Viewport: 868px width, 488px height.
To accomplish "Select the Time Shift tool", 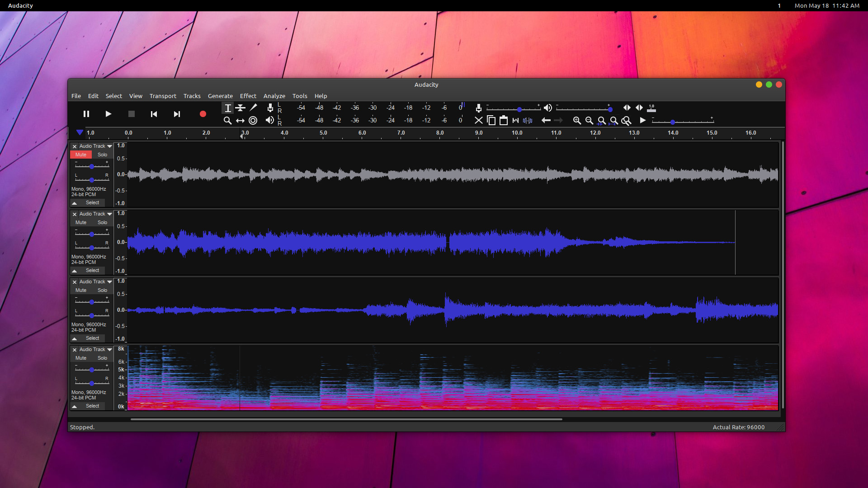I will point(240,120).
